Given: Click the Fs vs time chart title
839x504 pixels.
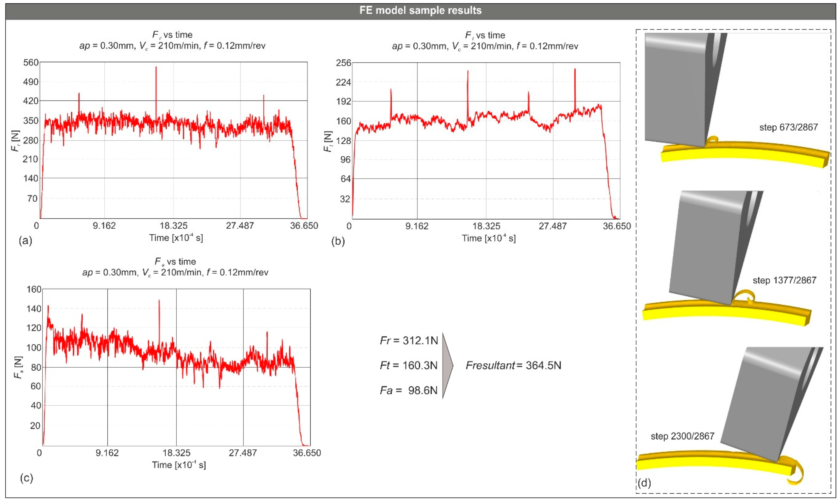Looking at the screenshot, I should pos(175,261).
